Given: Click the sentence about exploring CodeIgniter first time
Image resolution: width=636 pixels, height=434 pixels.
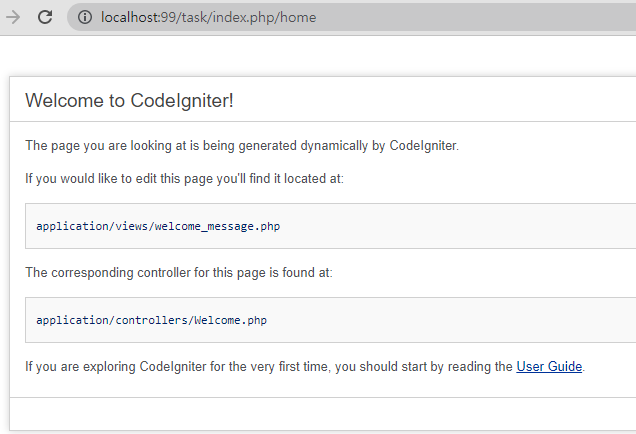Looking at the screenshot, I should [305, 366].
